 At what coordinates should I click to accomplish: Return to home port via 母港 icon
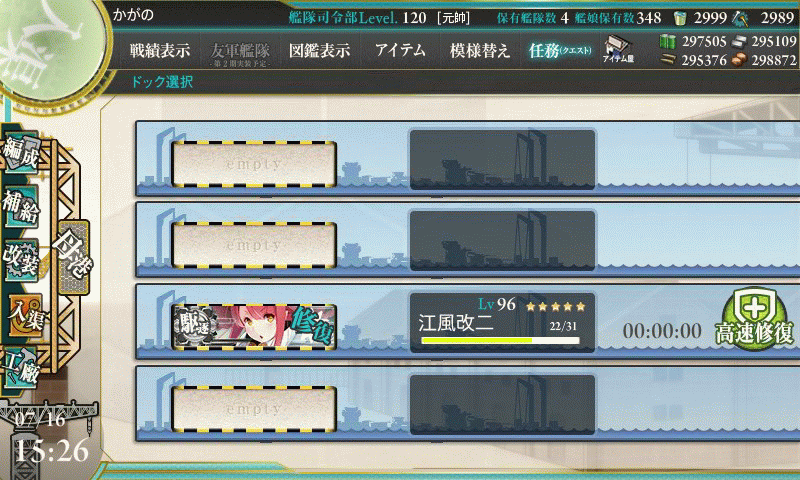tap(73, 258)
